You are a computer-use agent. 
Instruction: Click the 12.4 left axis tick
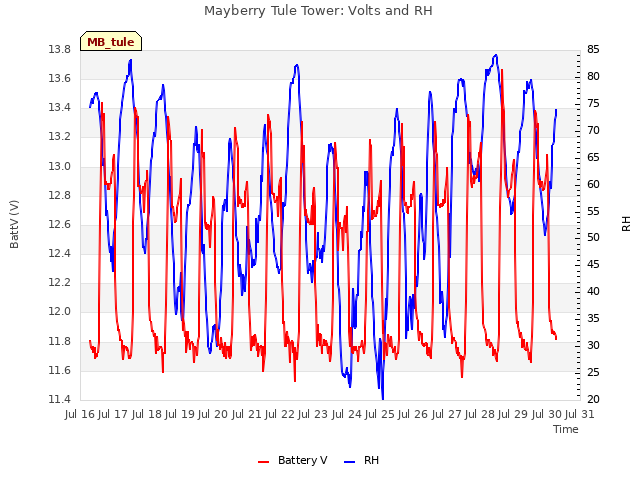coord(59,253)
